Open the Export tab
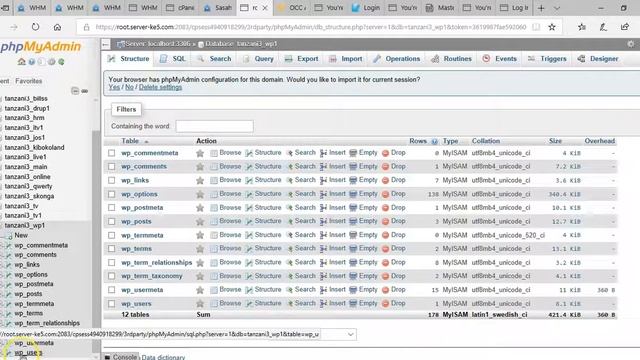Viewport: 640px width, 360px height. click(x=302, y=59)
